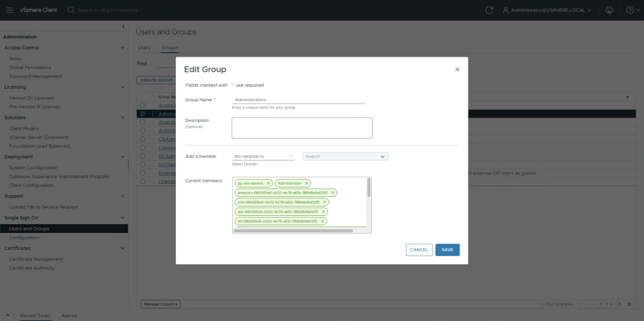Click the current members vertical scrollbar
644x321 pixels.
(369, 189)
